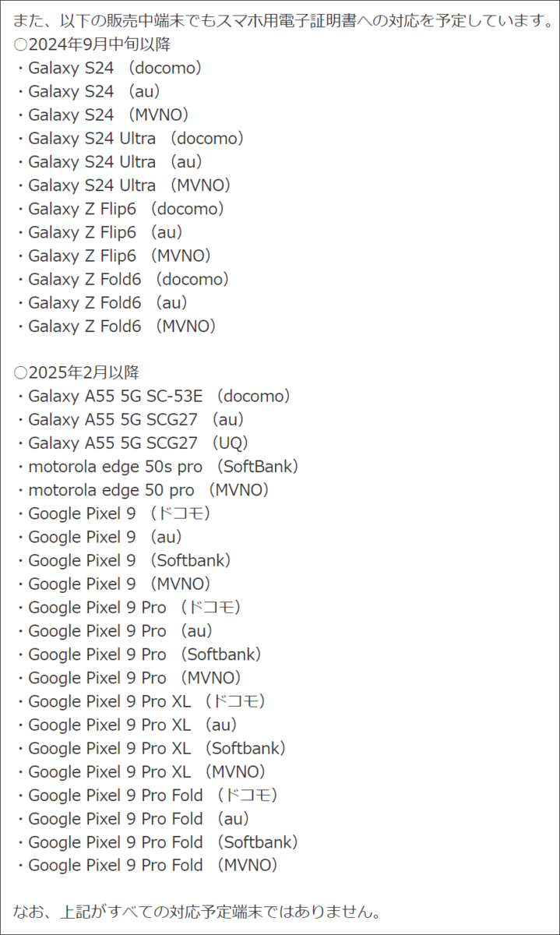The width and height of the screenshot is (560, 935).
Task: Click Google Pixel 9 Pro XL (ドコモ)
Action: (x=142, y=701)
